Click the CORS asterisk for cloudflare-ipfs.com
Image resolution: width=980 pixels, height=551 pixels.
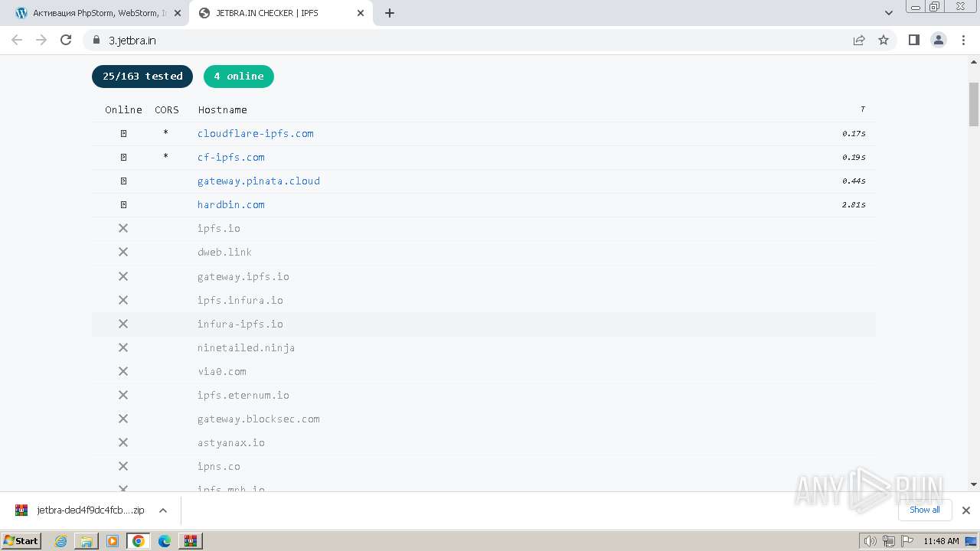165,134
